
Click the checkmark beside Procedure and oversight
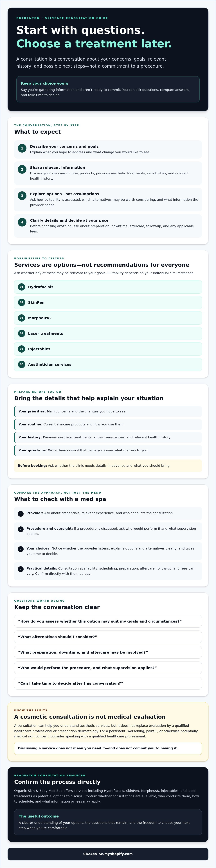click(21, 529)
